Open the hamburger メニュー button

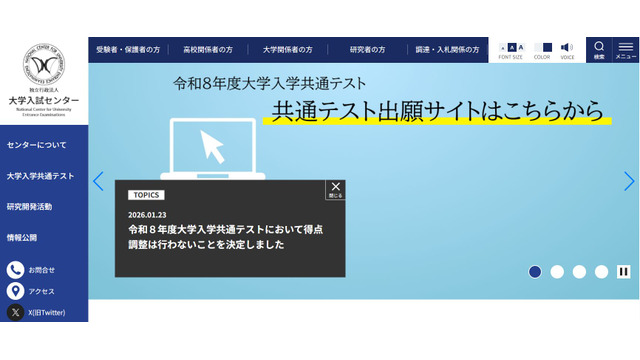pos(626,50)
